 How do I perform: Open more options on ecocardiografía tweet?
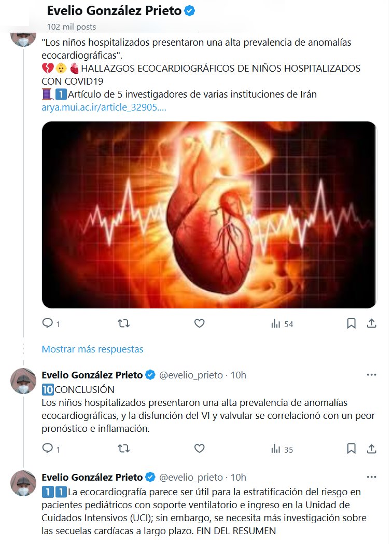pos(371,477)
